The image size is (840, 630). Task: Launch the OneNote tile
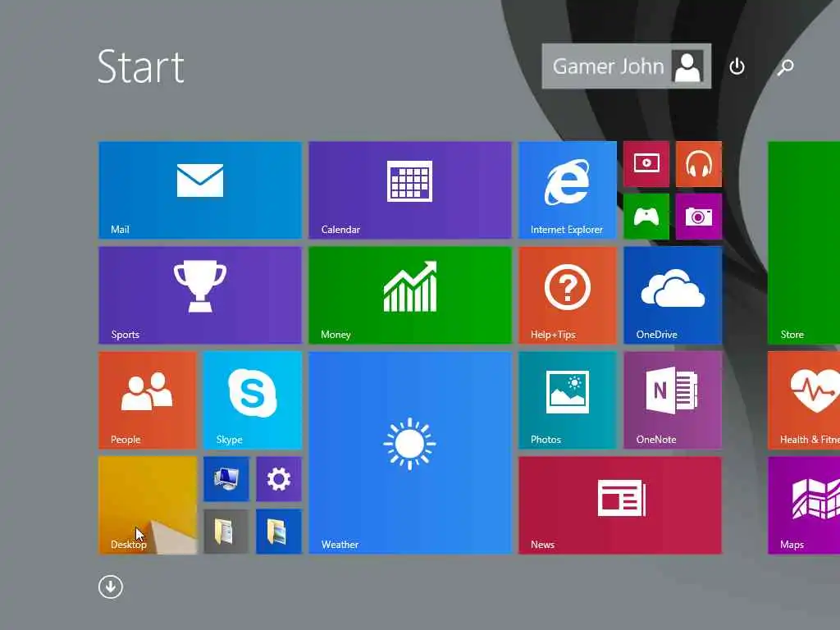click(x=673, y=399)
